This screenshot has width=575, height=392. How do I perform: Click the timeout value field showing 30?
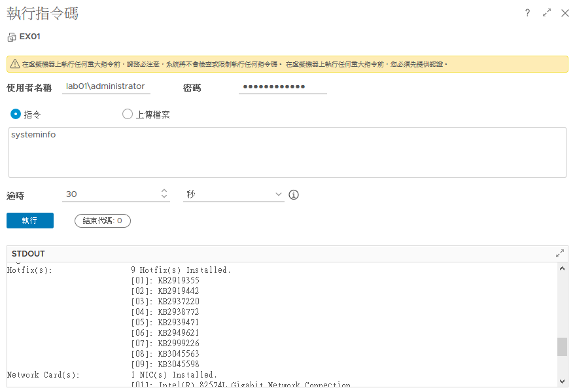click(108, 194)
